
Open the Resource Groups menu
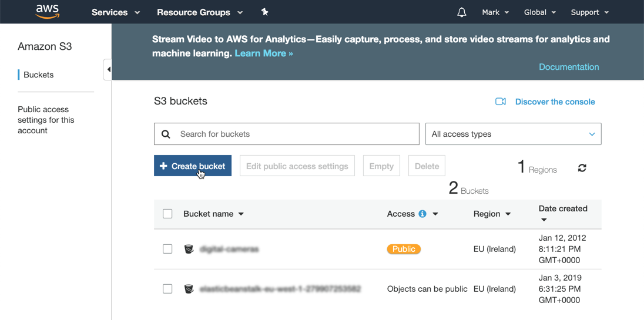point(200,12)
